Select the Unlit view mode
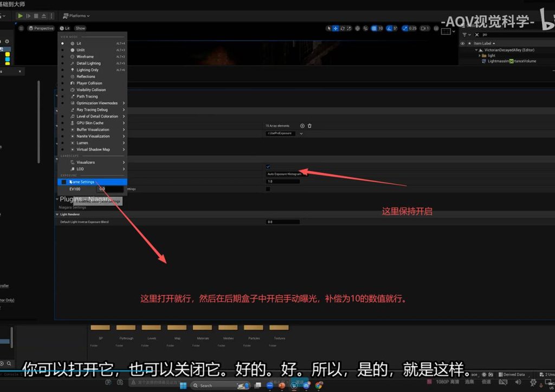This screenshot has height=392, width=555. (80, 50)
